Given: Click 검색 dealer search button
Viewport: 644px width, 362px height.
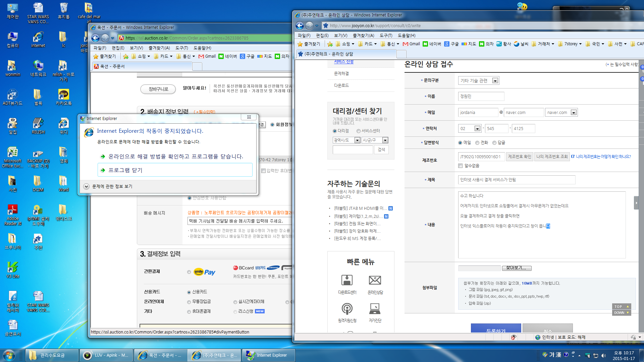Looking at the screenshot, I should pos(381,149).
